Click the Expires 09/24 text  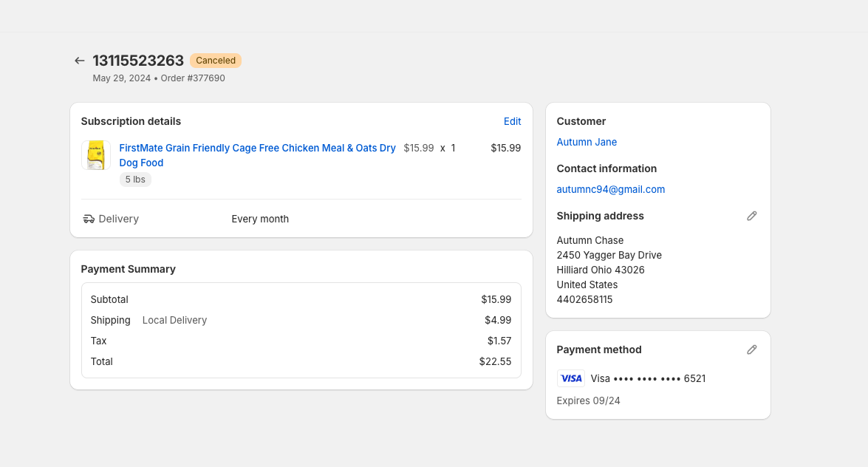588,400
